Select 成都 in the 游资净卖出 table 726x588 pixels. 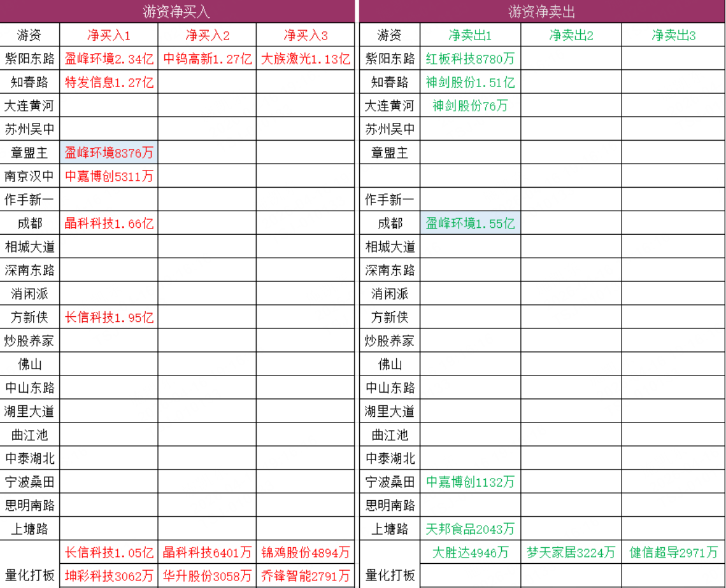coord(390,223)
